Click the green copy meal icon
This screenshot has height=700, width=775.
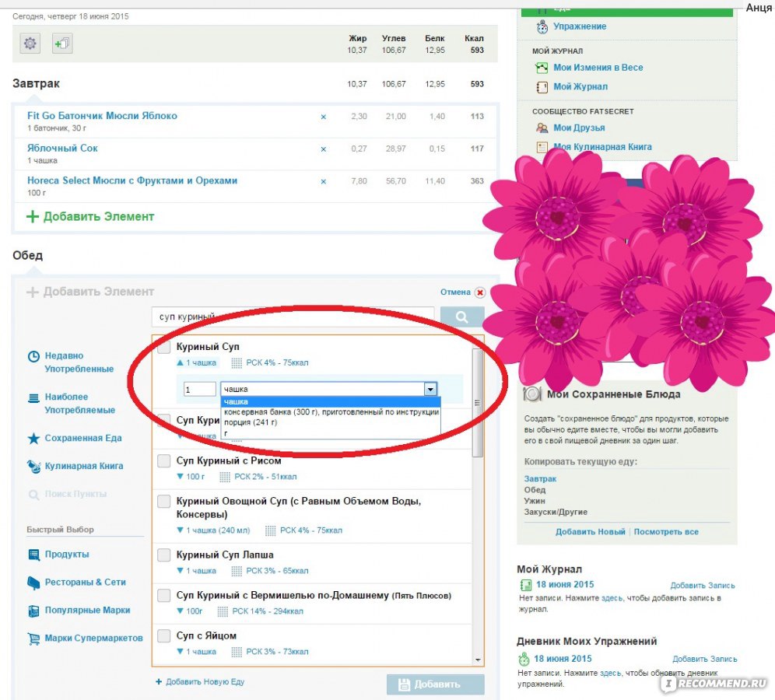point(61,44)
